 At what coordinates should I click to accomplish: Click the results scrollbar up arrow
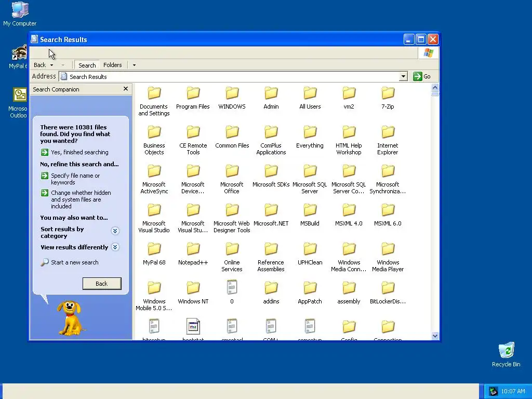435,87
